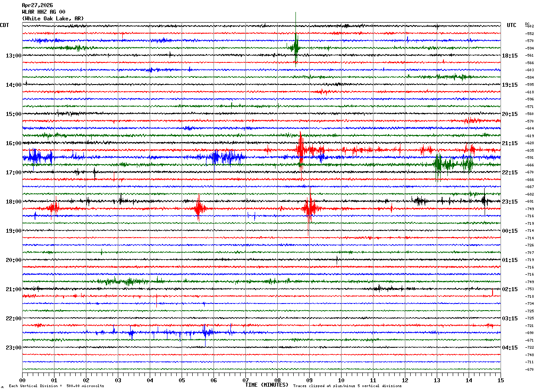Click the green burst near minute 13
Image resolution: width=536 pixels, height=392 pixels.
point(438,165)
